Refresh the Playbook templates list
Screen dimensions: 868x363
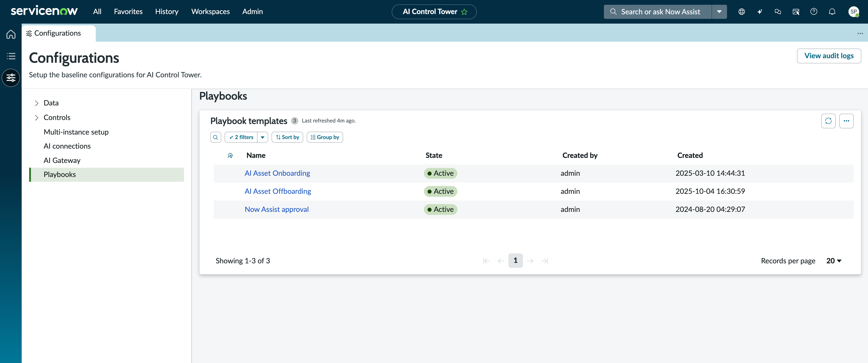click(x=828, y=121)
